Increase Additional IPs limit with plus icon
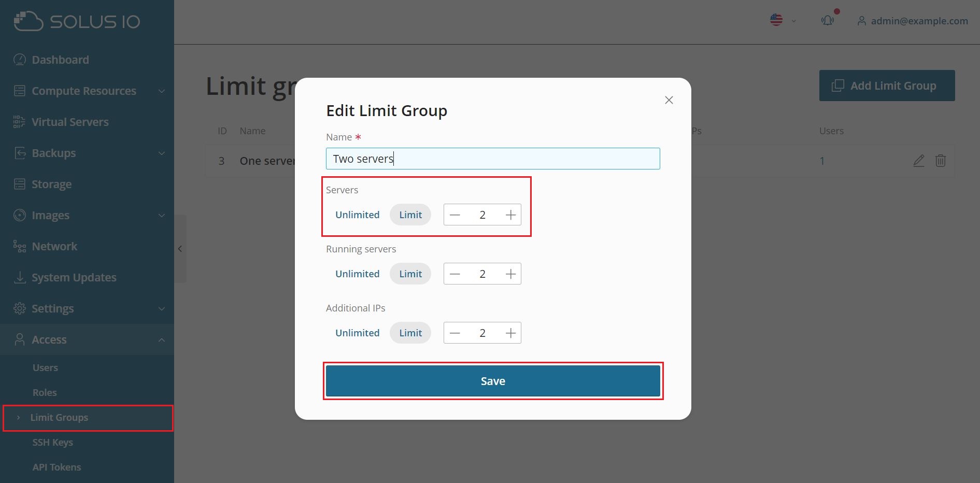980x483 pixels. click(x=510, y=333)
